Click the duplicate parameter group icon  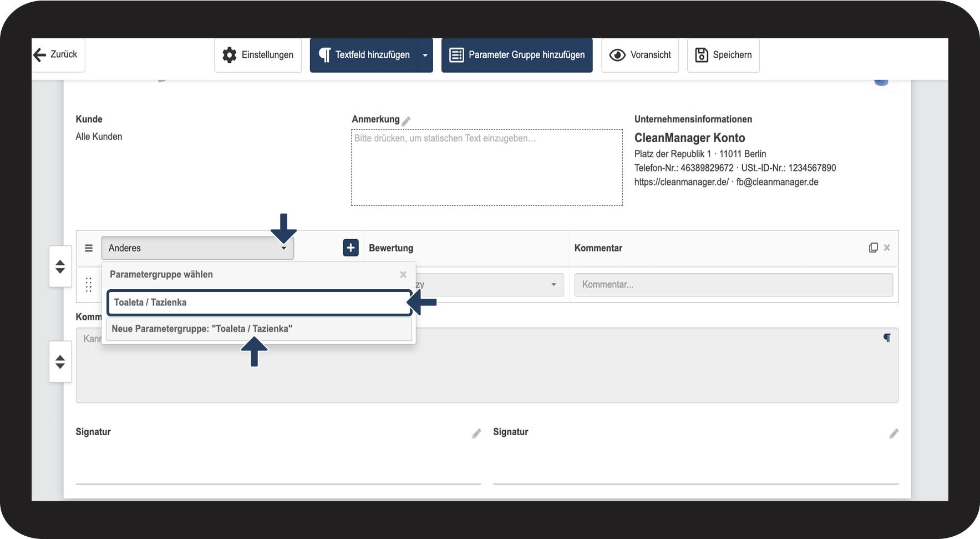(873, 248)
